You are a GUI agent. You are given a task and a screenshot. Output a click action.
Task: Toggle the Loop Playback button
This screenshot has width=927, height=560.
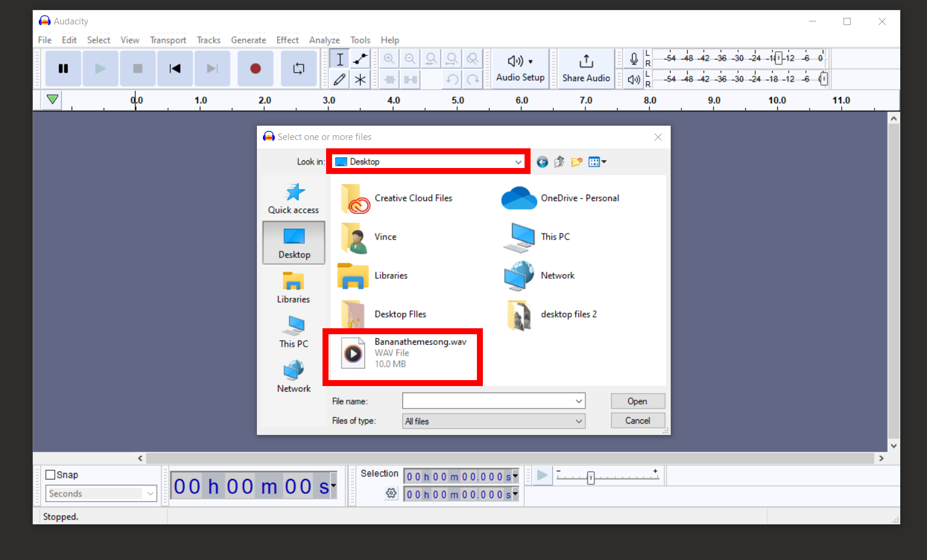(299, 68)
